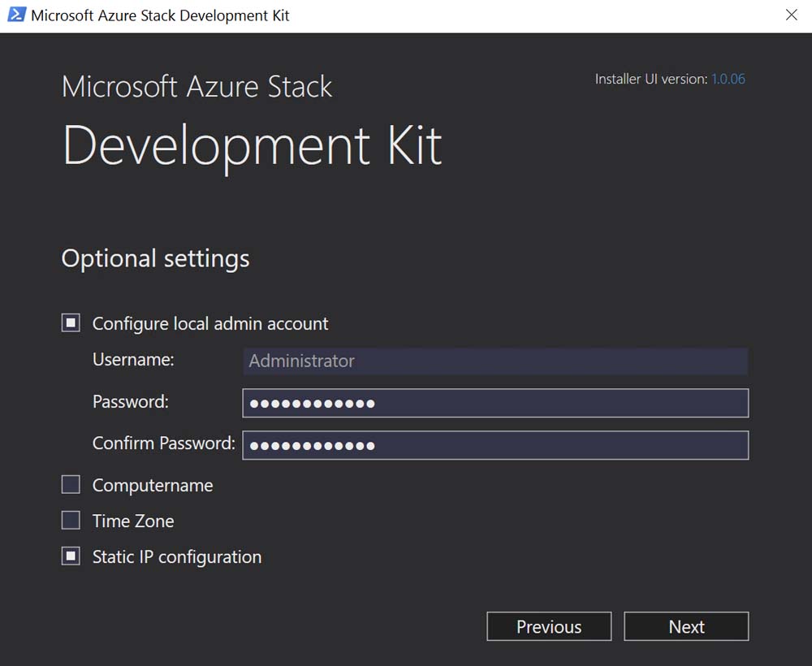Uncheck the Configure local admin account checkbox
Image resolution: width=812 pixels, height=666 pixels.
pos(71,323)
